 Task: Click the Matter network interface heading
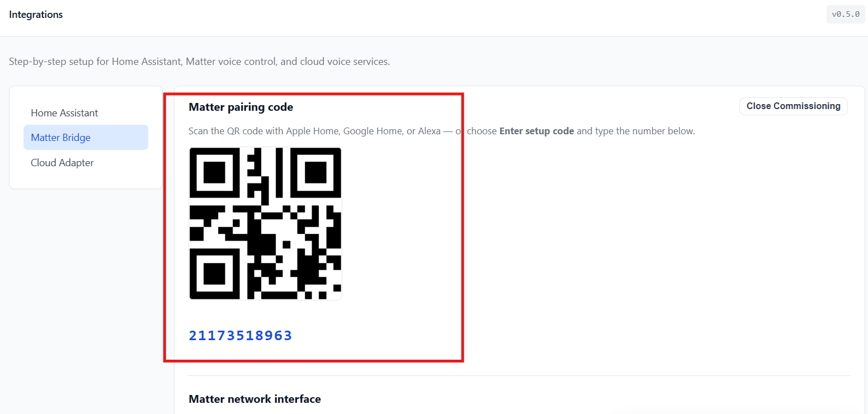coord(255,399)
